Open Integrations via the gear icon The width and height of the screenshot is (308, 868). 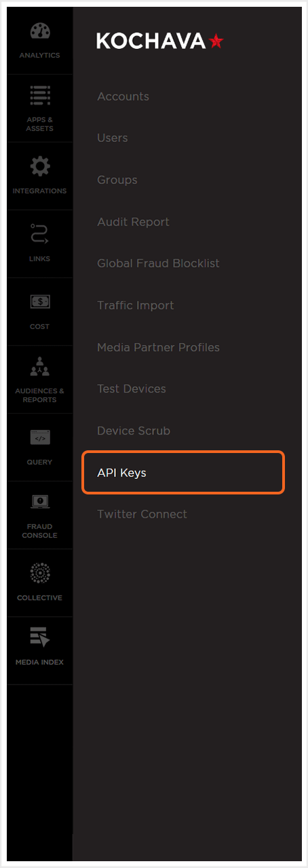pos(40,167)
